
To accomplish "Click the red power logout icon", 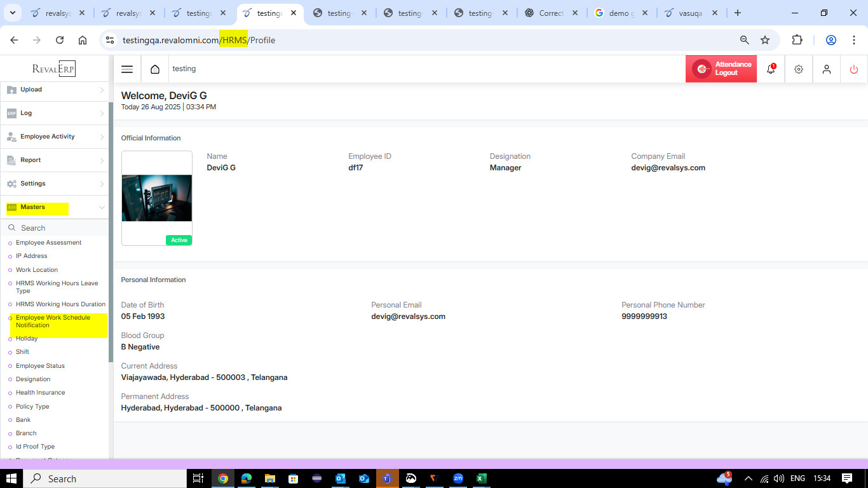I will pyautogui.click(x=853, y=69).
